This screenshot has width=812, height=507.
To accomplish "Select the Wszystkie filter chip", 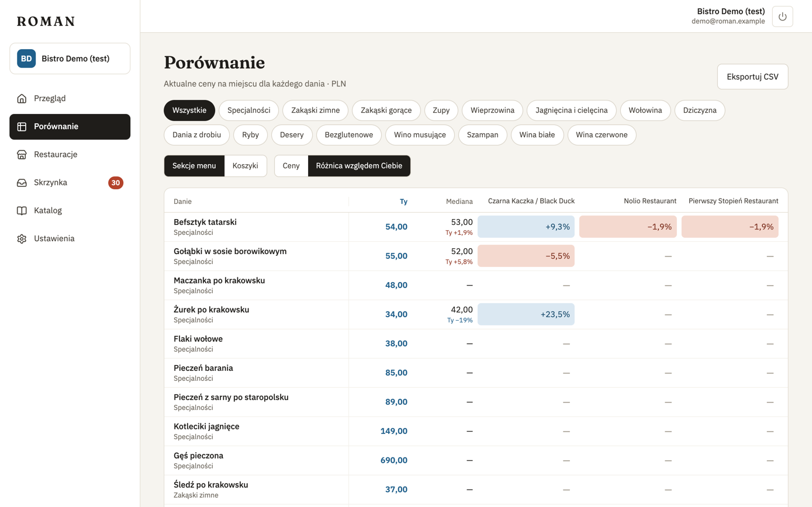I will coord(189,110).
